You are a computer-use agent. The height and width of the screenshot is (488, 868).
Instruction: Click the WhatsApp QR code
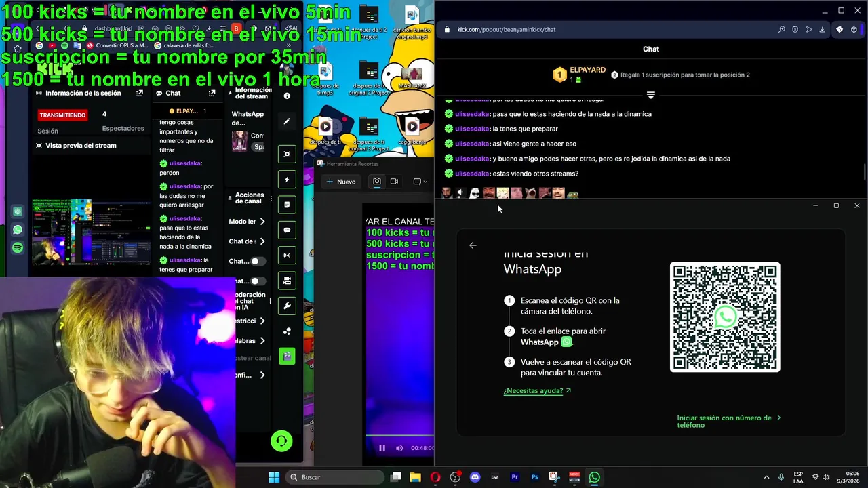(725, 317)
